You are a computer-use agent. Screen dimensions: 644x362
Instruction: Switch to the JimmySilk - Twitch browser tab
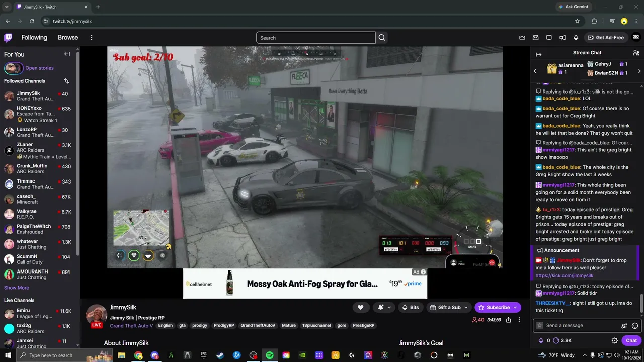(x=52, y=7)
